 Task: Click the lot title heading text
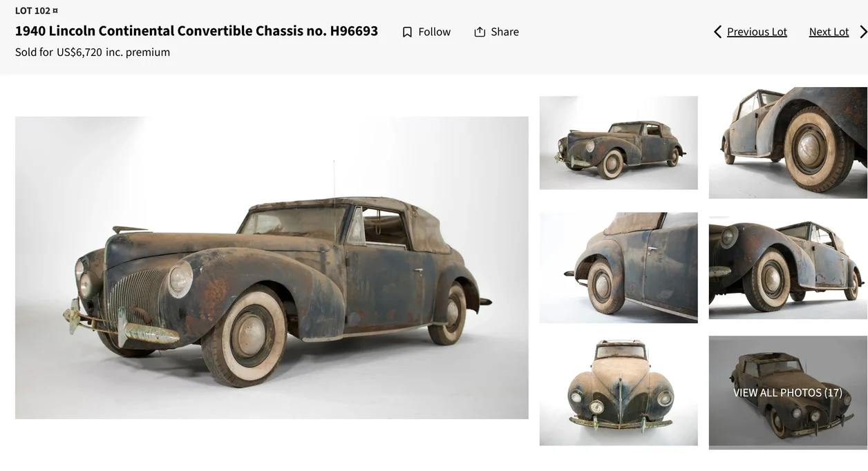196,31
